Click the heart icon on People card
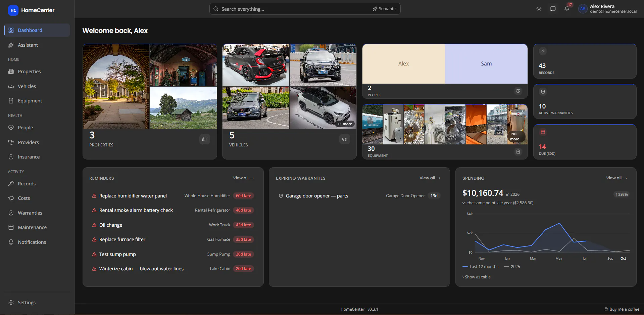This screenshot has height=315, width=644. coord(518,91)
